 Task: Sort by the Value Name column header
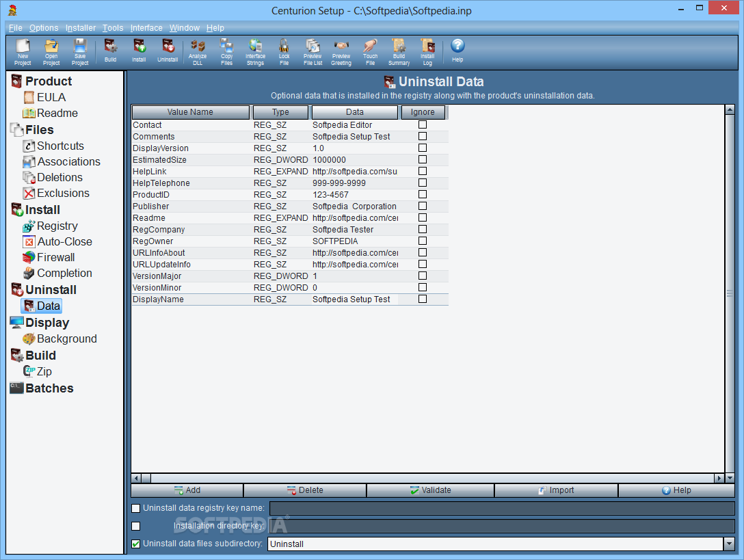[190, 112]
